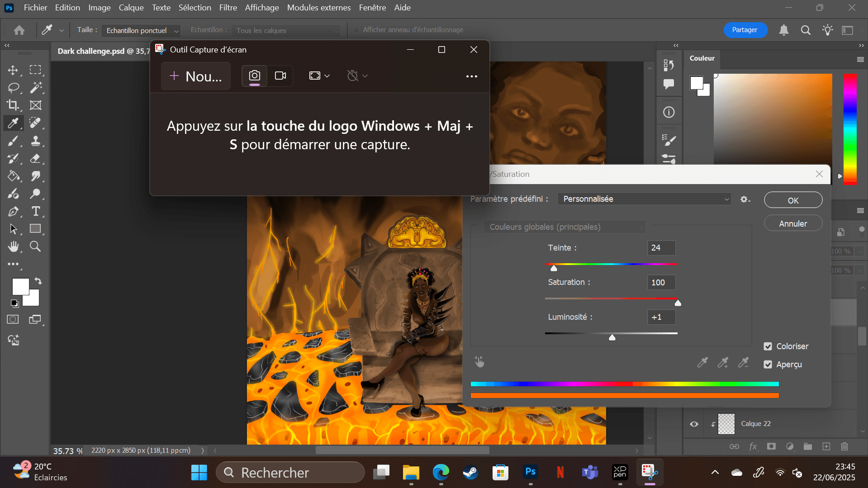
Task: Open Snipping Tool more options ellipsis
Action: click(472, 76)
